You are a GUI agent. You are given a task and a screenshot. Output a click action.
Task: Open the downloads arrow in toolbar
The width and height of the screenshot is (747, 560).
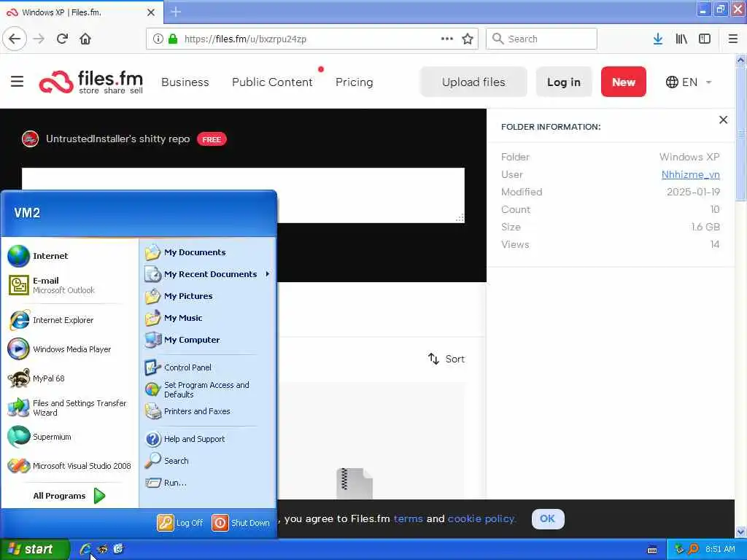[x=657, y=39]
